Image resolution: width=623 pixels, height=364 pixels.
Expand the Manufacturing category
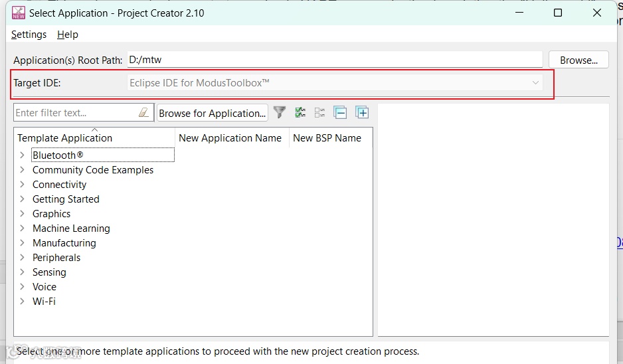(x=23, y=243)
